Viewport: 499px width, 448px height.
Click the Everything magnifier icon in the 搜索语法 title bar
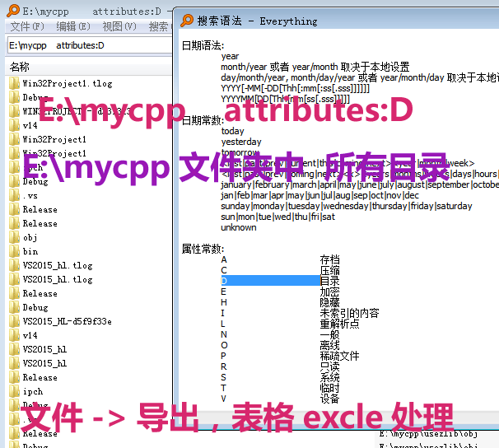click(187, 21)
